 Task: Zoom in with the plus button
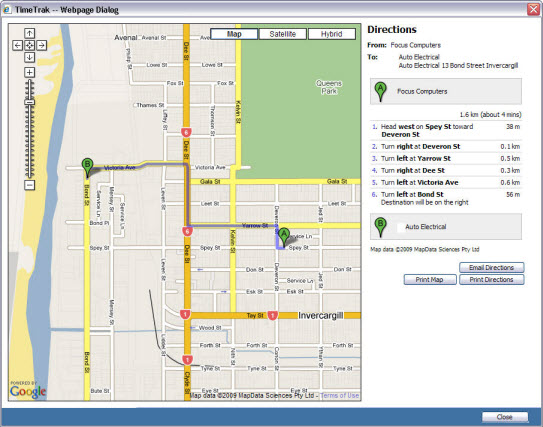tap(29, 72)
